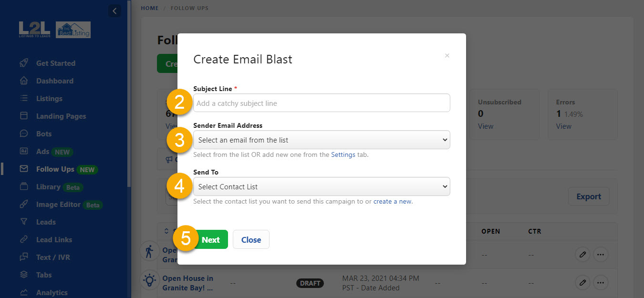Screen dimensions: 644x298
Task: Edit the Open House in Granite Bay draft
Action: 582,283
